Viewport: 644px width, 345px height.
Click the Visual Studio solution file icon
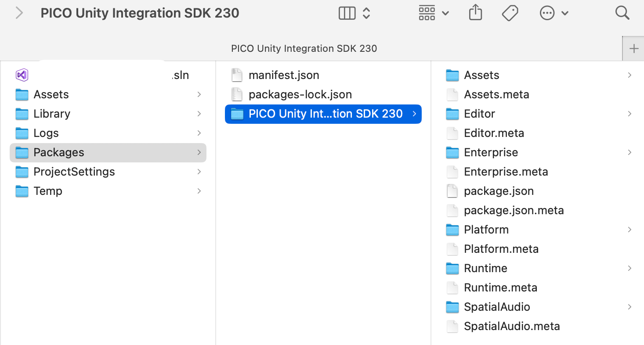(22, 75)
